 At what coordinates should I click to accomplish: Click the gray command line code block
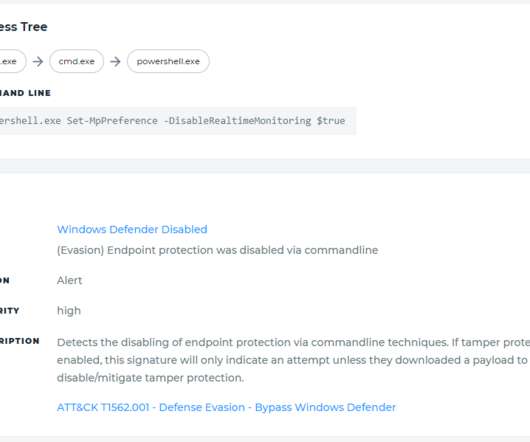(178, 121)
